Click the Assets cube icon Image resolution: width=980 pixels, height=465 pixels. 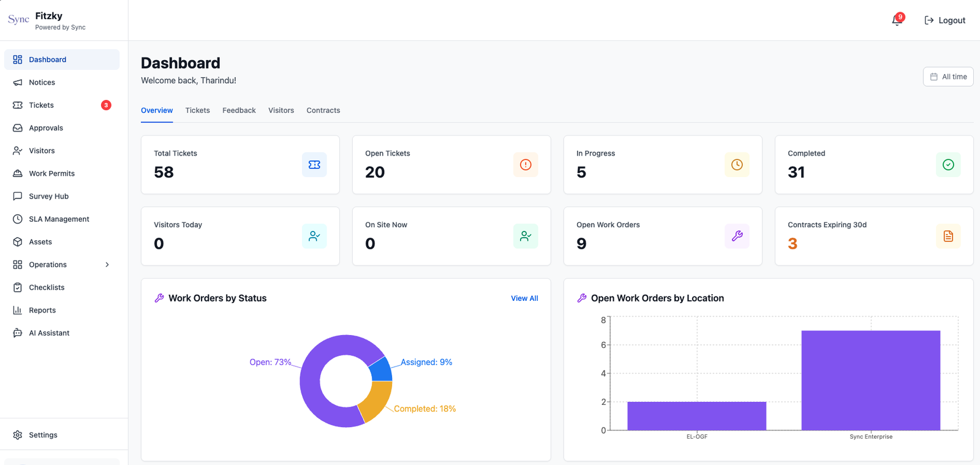click(18, 242)
